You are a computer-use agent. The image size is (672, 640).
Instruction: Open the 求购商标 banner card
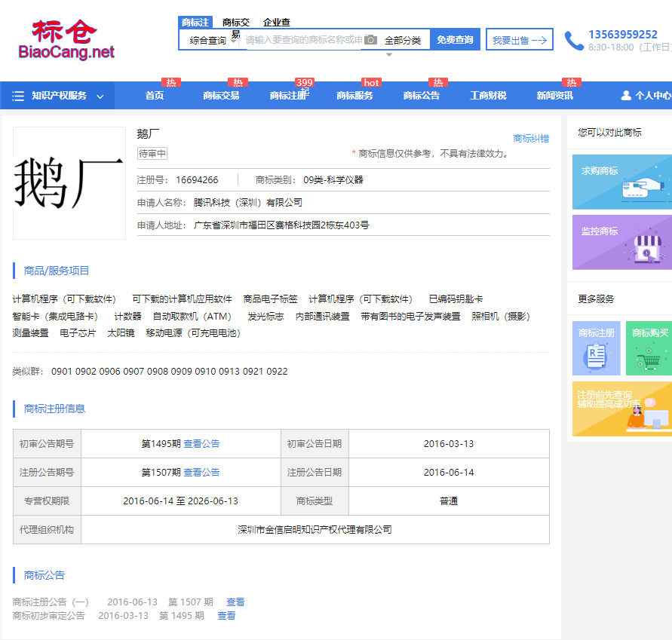622,182
